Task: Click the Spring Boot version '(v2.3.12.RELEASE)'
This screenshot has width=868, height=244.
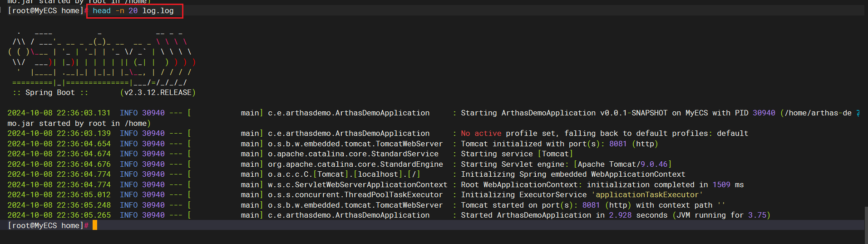Action: point(158,93)
